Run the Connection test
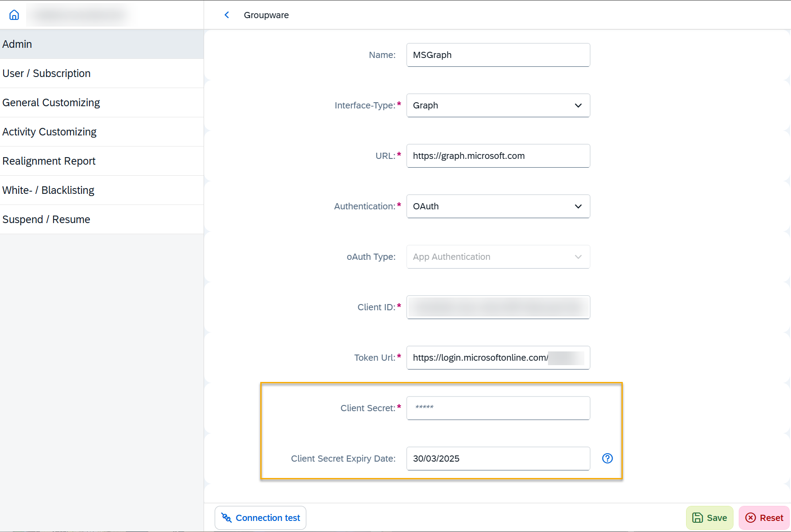Screen dimensions: 791x532 260,518
